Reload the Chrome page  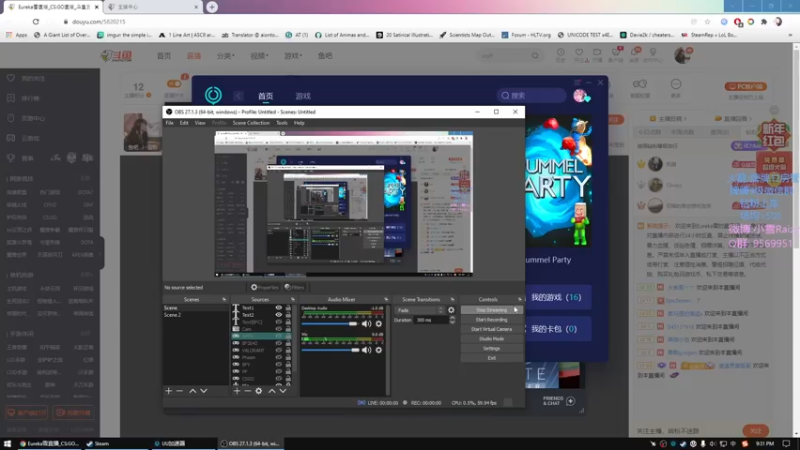36,21
